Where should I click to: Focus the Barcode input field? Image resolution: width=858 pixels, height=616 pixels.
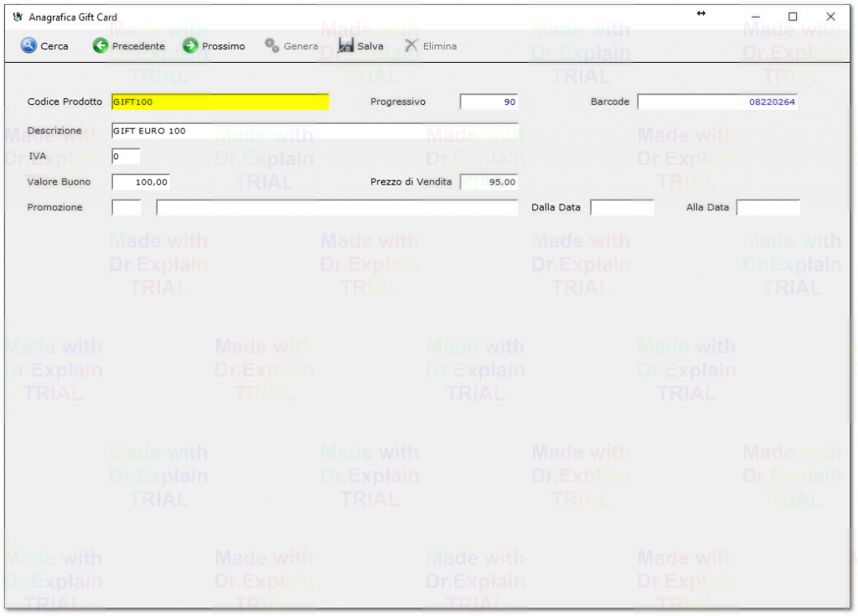coord(717,102)
